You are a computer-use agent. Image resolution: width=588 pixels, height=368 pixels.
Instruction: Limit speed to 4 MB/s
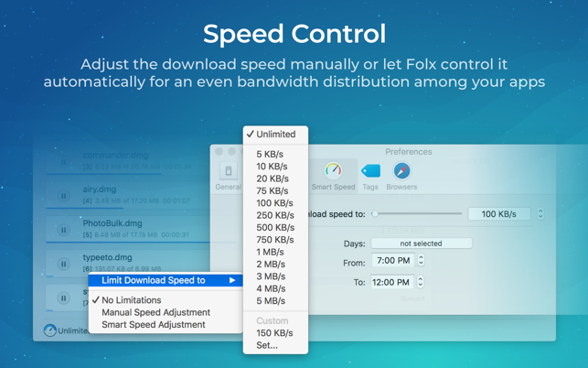click(x=275, y=288)
